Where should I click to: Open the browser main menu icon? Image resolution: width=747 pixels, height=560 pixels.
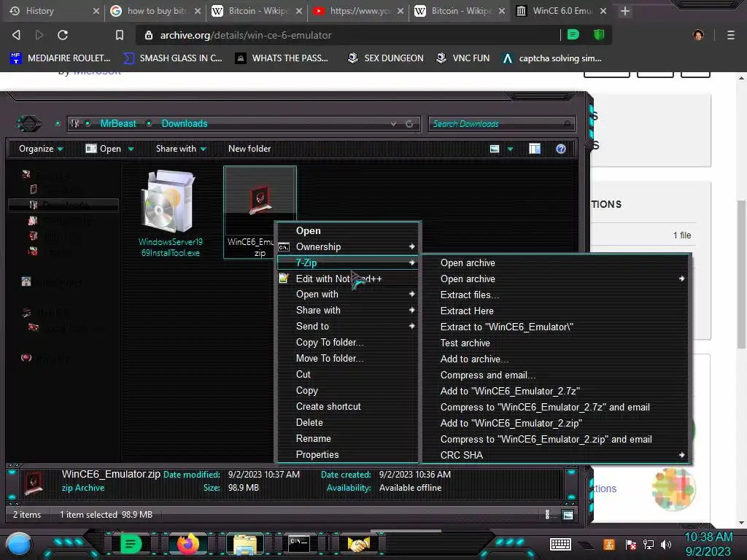coord(730,35)
